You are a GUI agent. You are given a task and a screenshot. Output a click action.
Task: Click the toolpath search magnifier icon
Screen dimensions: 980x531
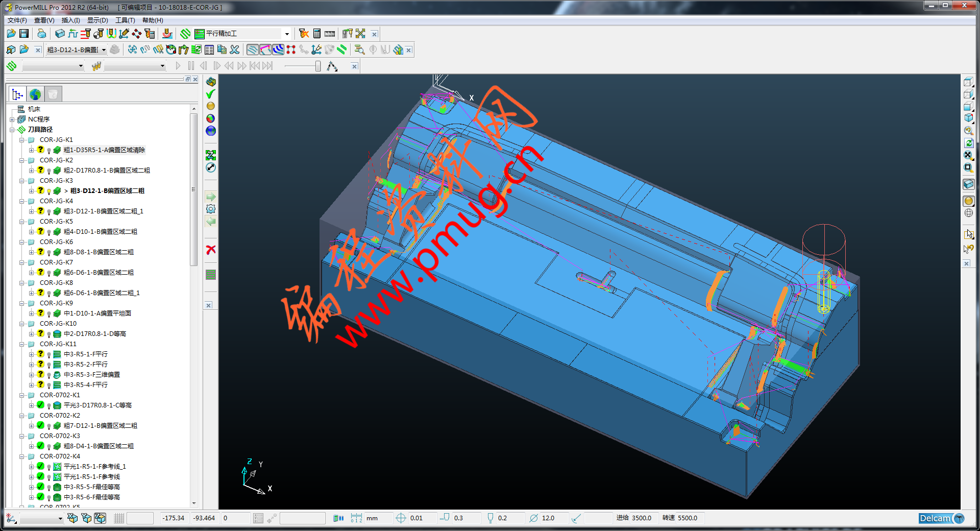359,50
